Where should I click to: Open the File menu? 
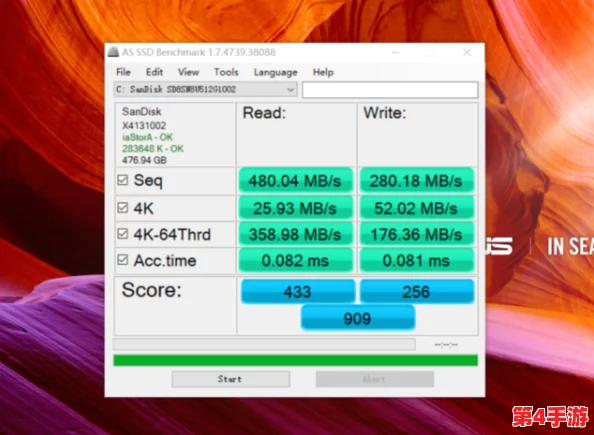(123, 72)
